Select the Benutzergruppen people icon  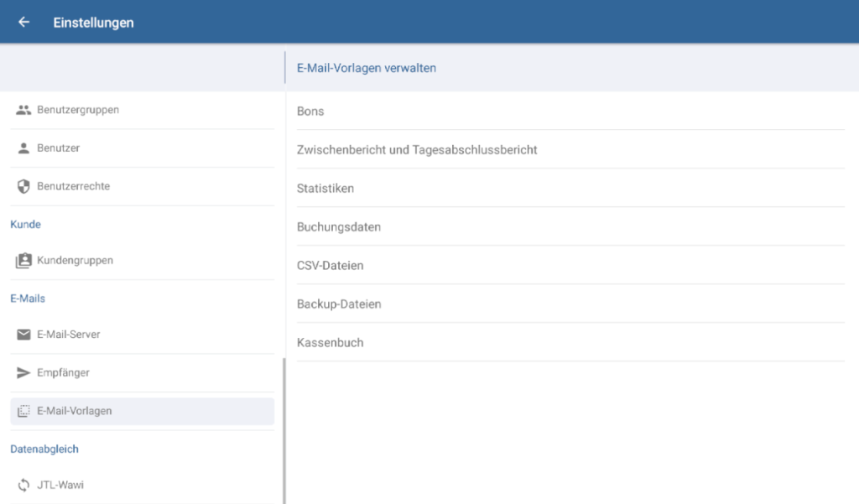click(x=24, y=109)
